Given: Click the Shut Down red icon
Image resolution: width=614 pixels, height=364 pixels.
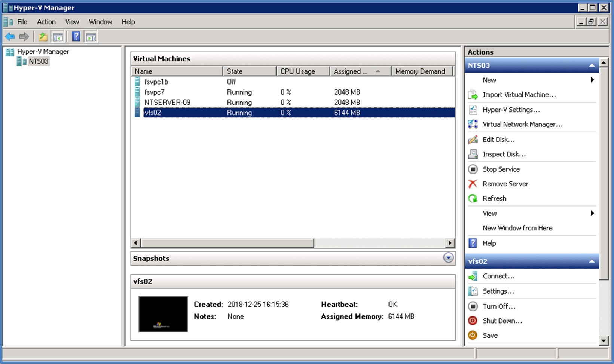Looking at the screenshot, I should click(x=473, y=321).
